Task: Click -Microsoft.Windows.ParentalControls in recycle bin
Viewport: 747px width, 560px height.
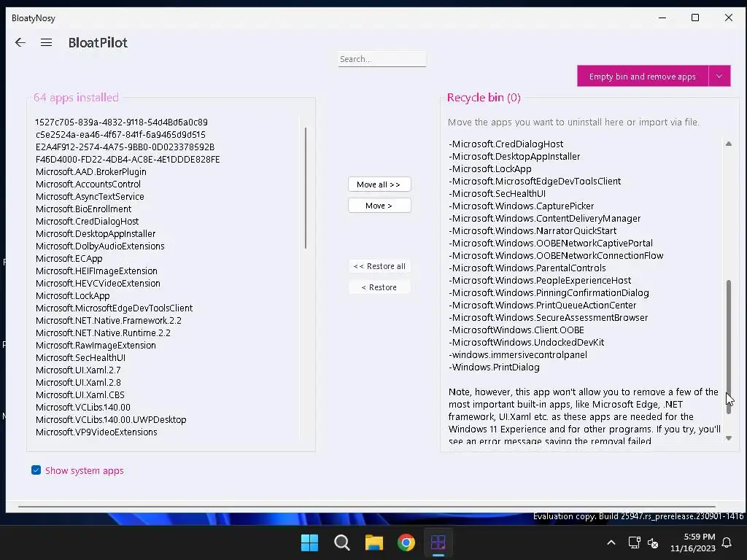Action: point(527,268)
